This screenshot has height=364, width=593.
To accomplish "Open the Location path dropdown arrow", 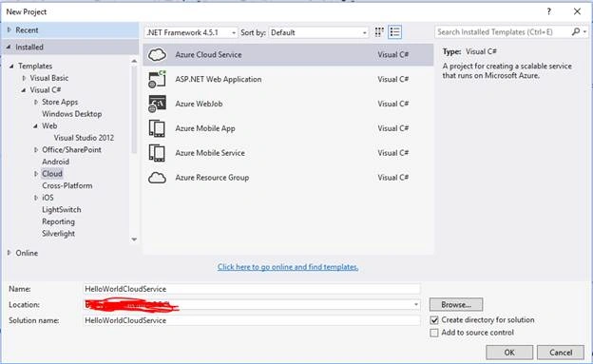I will tap(415, 304).
